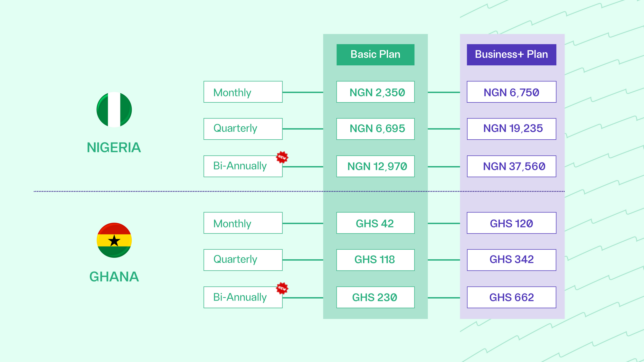Click the GHS 662 price box
644x362 pixels.
tap(511, 297)
